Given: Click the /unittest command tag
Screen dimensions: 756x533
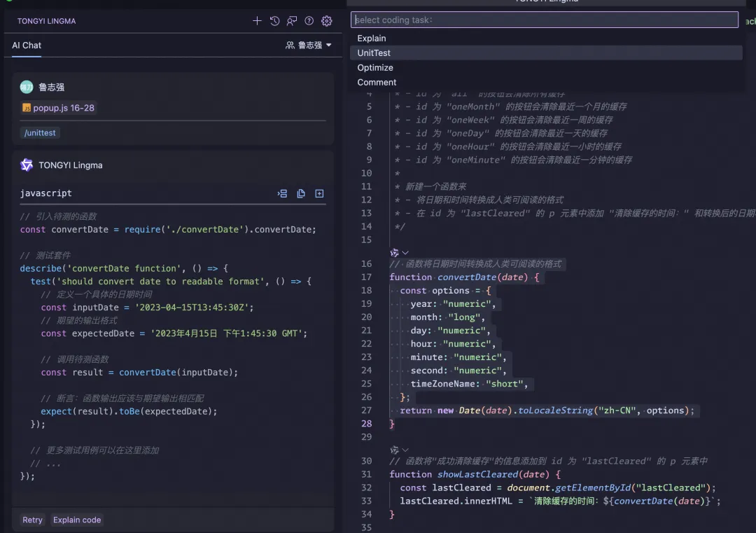Looking at the screenshot, I should click(x=40, y=132).
